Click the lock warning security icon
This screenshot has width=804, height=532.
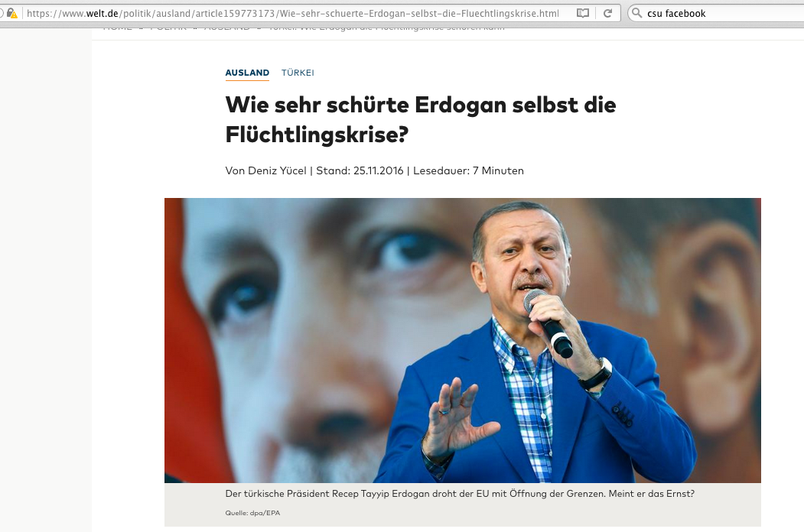11,13
